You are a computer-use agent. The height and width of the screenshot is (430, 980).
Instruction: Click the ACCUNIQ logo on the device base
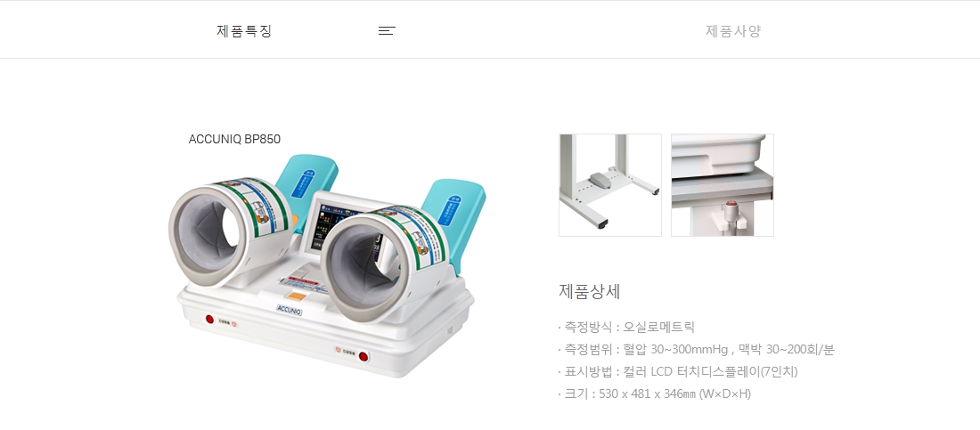pyautogui.click(x=290, y=309)
